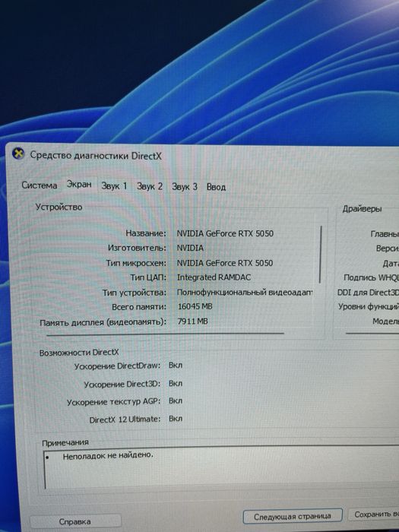Click the device list vertical scrollbar
399x532 pixels.
click(x=321, y=255)
